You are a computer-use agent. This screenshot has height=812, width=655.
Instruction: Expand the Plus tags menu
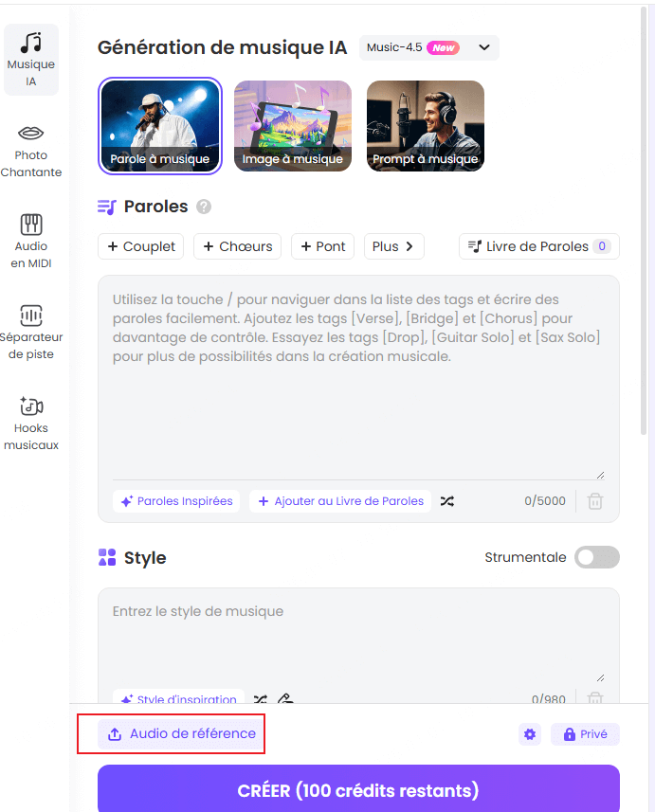[x=393, y=246]
